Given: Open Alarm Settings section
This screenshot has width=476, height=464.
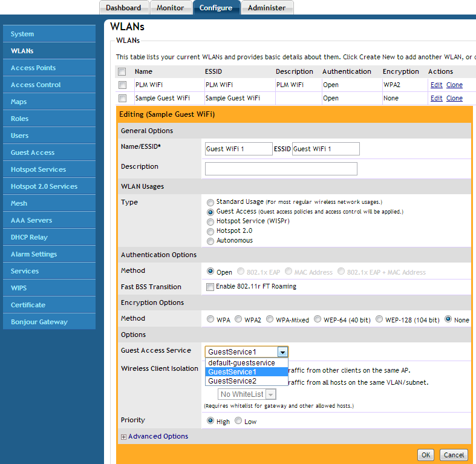Looking at the screenshot, I should click(x=49, y=254).
